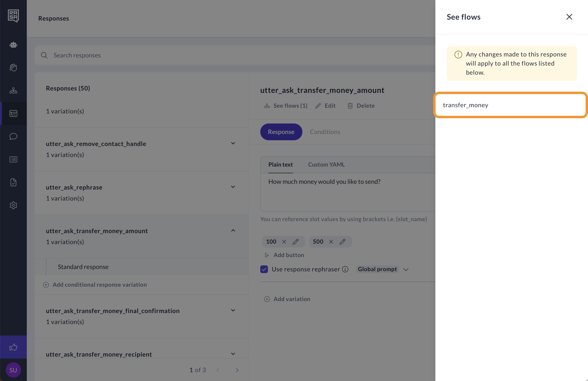Open the flows hierarchy icon in sidebar

[x=13, y=91]
